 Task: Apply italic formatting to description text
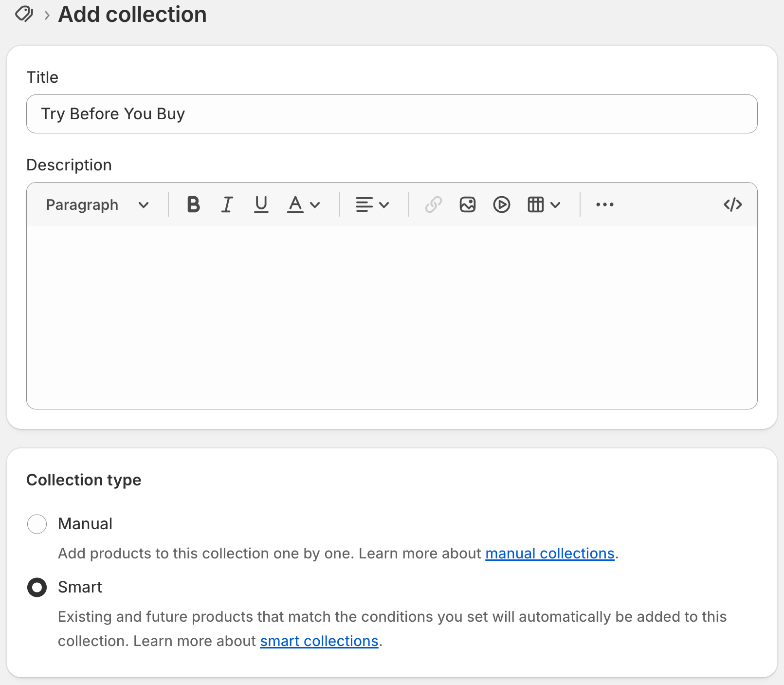tap(227, 204)
